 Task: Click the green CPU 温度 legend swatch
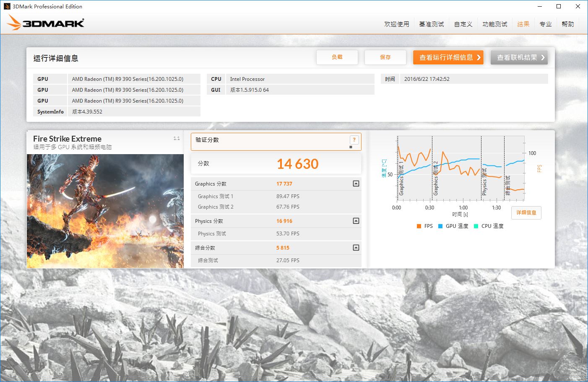tap(476, 226)
